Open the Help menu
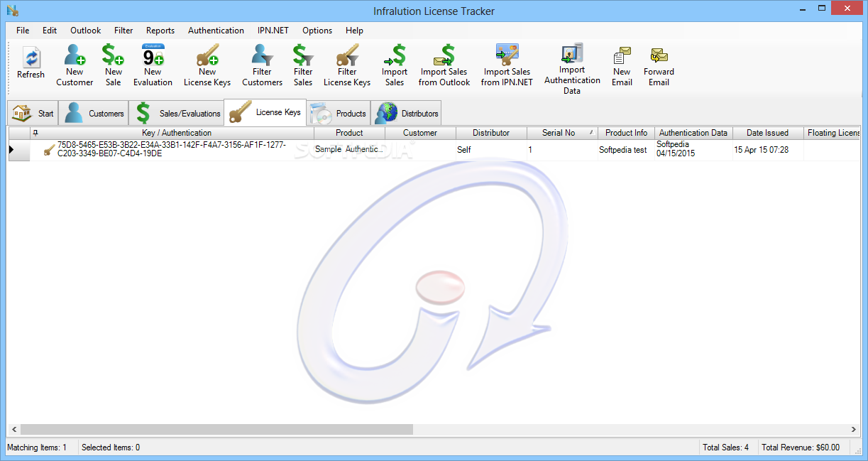Image resolution: width=868 pixels, height=461 pixels. click(x=354, y=31)
